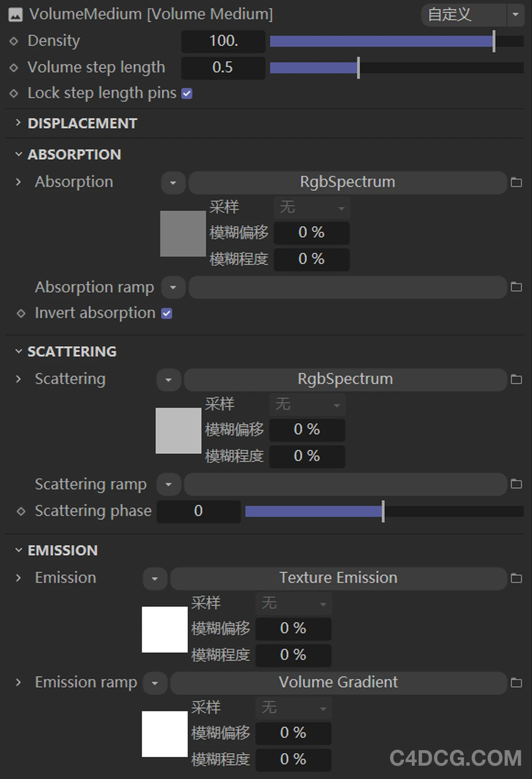The width and height of the screenshot is (532, 779).
Task: Click the Density keyframe diamond icon
Action: (14, 41)
